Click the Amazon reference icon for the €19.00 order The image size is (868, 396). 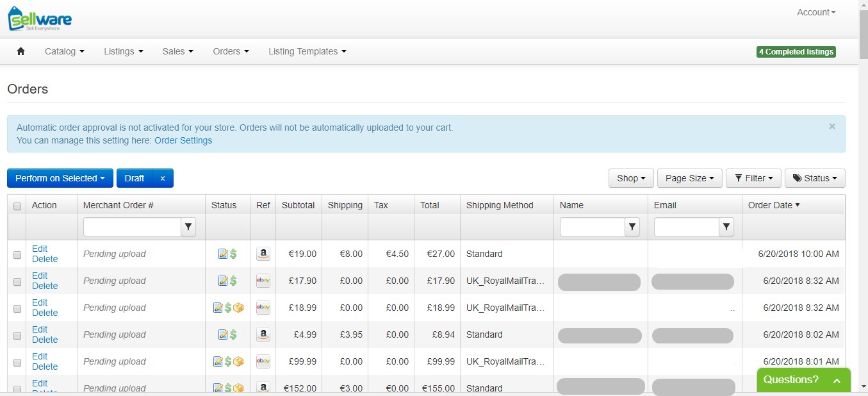click(x=263, y=254)
